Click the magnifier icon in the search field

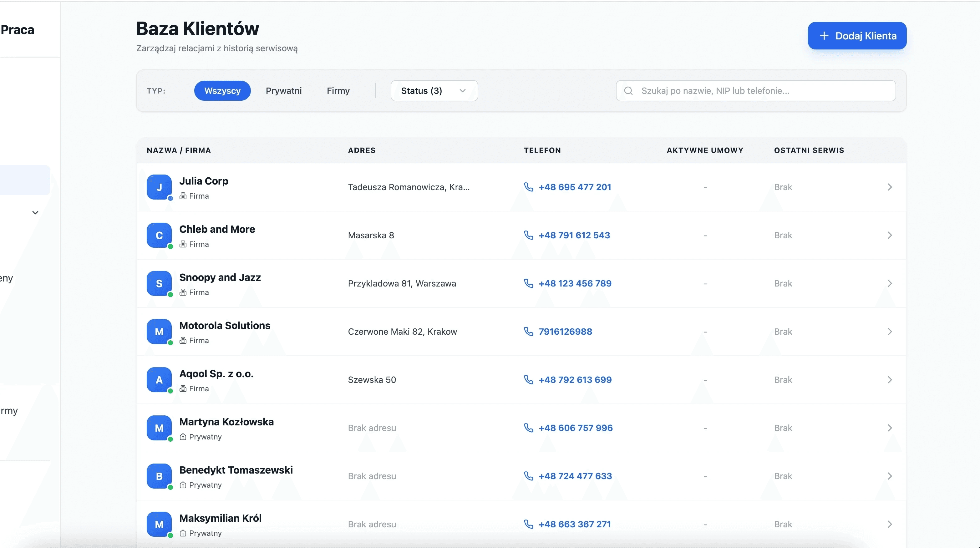(628, 91)
